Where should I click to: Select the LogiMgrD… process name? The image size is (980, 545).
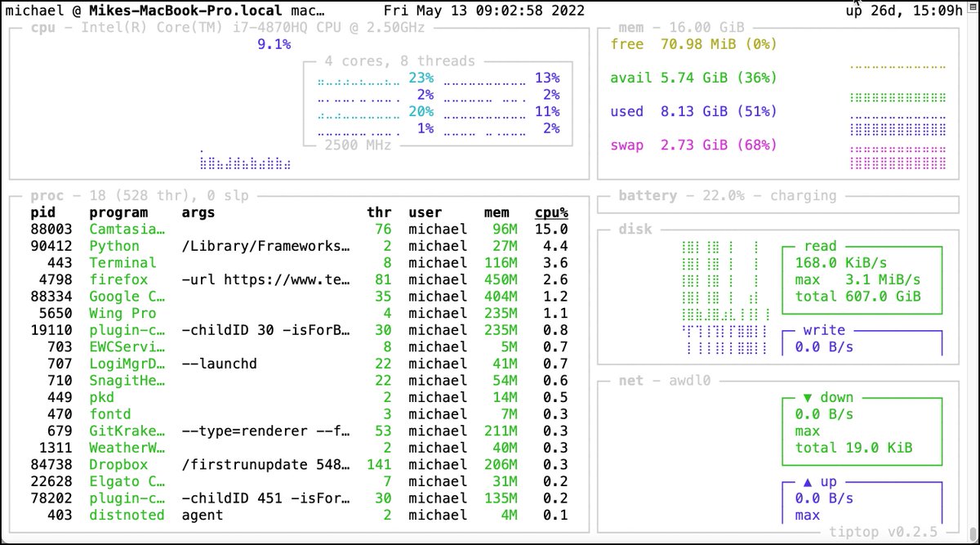tap(127, 364)
